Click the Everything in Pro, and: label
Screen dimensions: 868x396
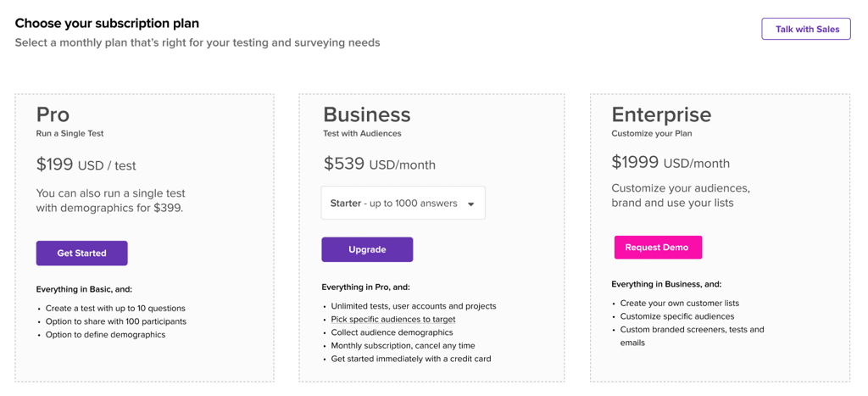click(365, 287)
